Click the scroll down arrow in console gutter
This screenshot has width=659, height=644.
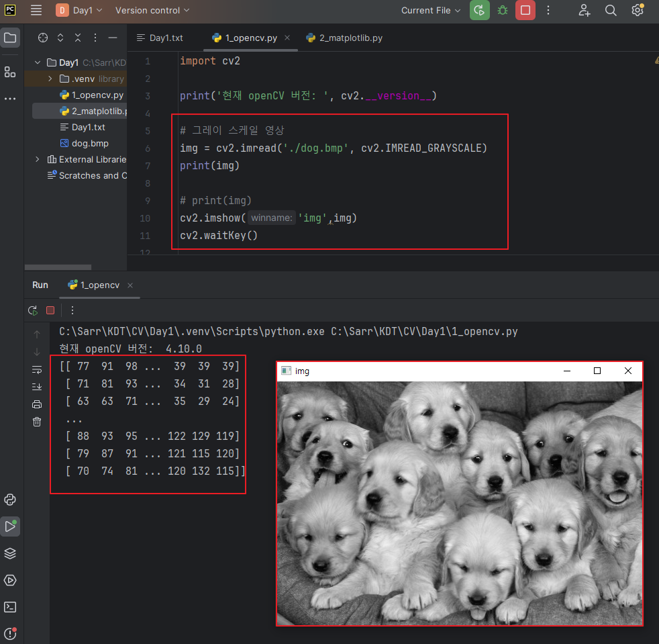click(x=37, y=352)
